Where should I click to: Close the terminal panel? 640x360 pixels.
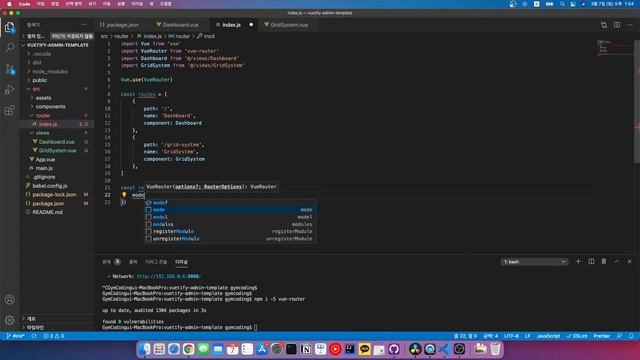(x=629, y=261)
